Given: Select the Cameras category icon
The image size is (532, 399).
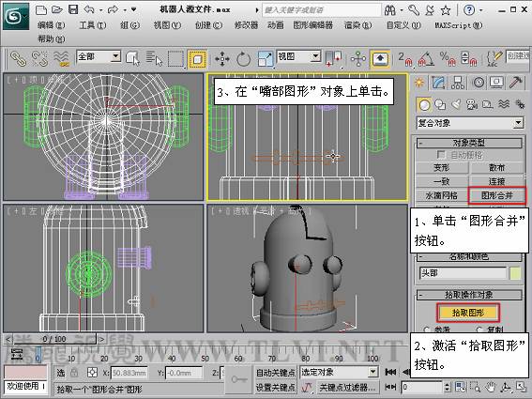Looking at the screenshot, I should coord(472,104).
